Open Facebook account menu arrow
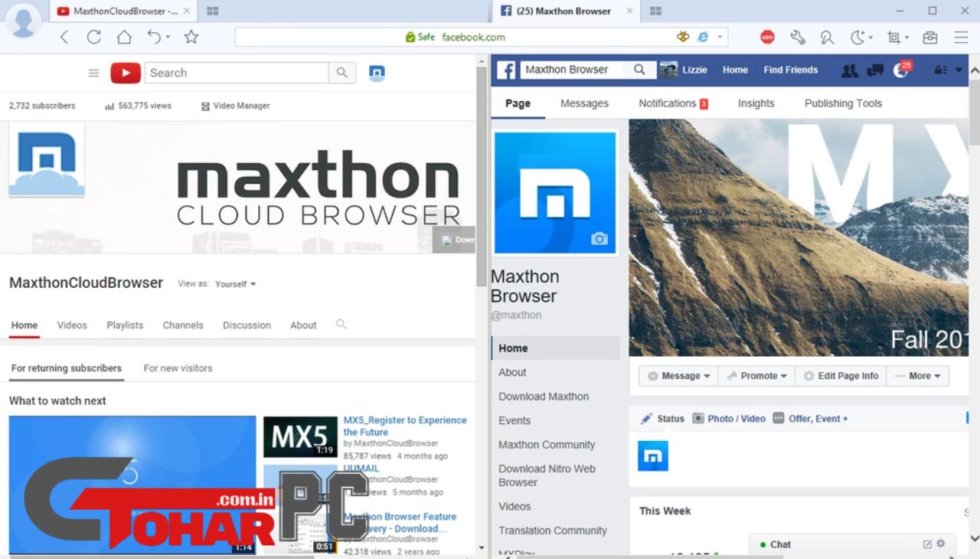Viewport: 980px width, 559px height. coord(959,70)
